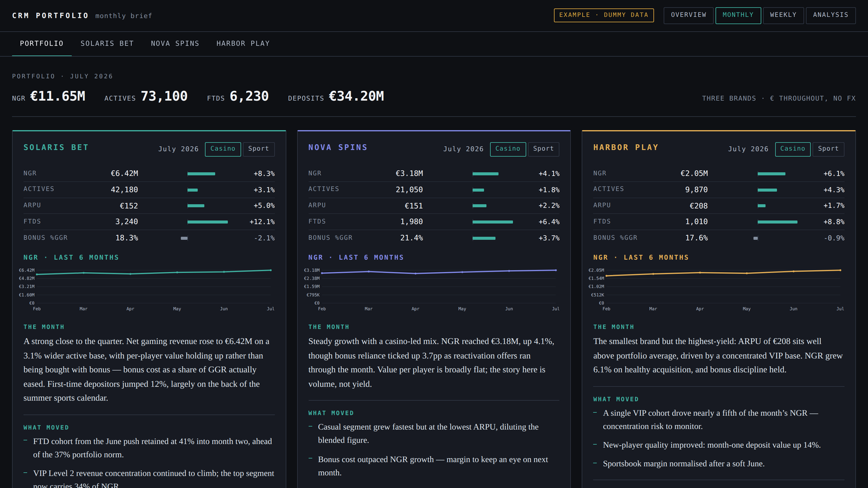Click Jul data point on Harbor Play chart
The height and width of the screenshot is (488, 868).
(840, 270)
